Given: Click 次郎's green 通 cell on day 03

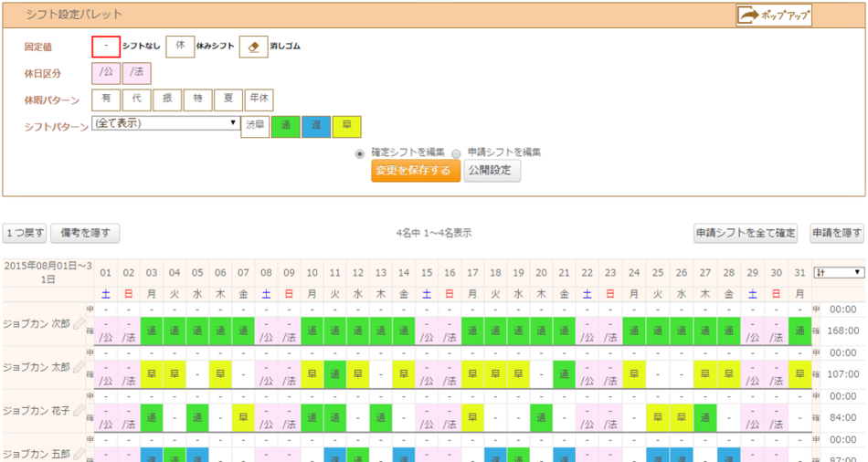Looking at the screenshot, I should 152,331.
